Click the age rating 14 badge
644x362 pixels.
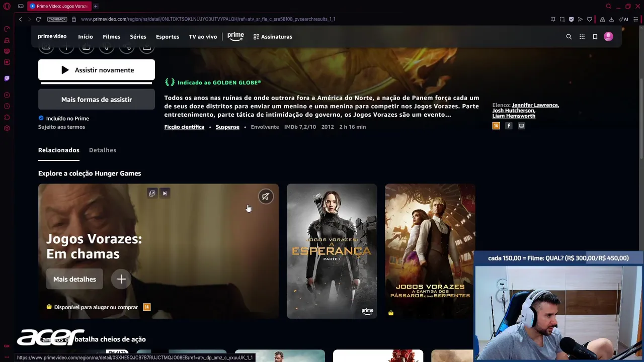(496, 126)
